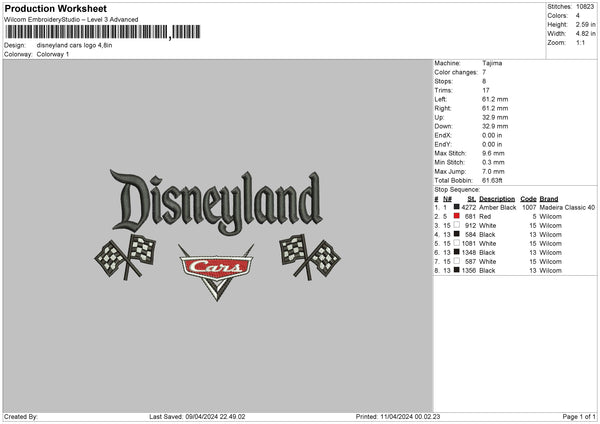This screenshot has width=600, height=424.
Task: Select the red Cars logo in the preview
Action: click(x=216, y=272)
